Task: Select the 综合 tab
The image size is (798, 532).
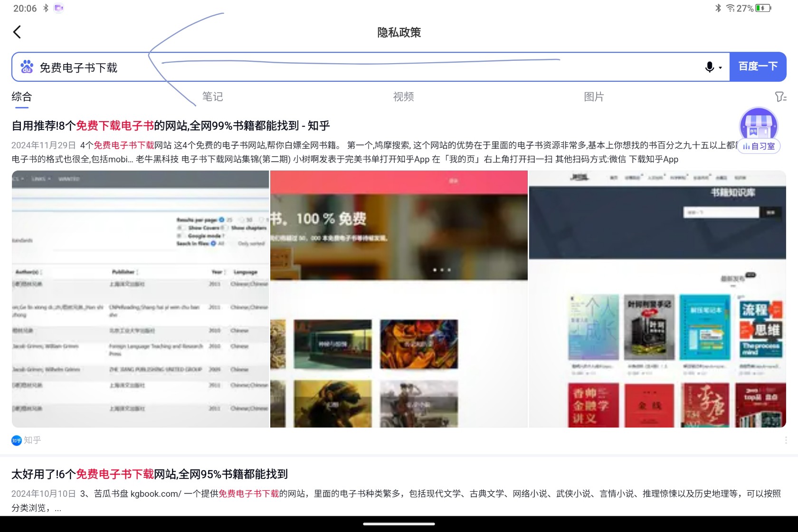Action: click(22, 97)
